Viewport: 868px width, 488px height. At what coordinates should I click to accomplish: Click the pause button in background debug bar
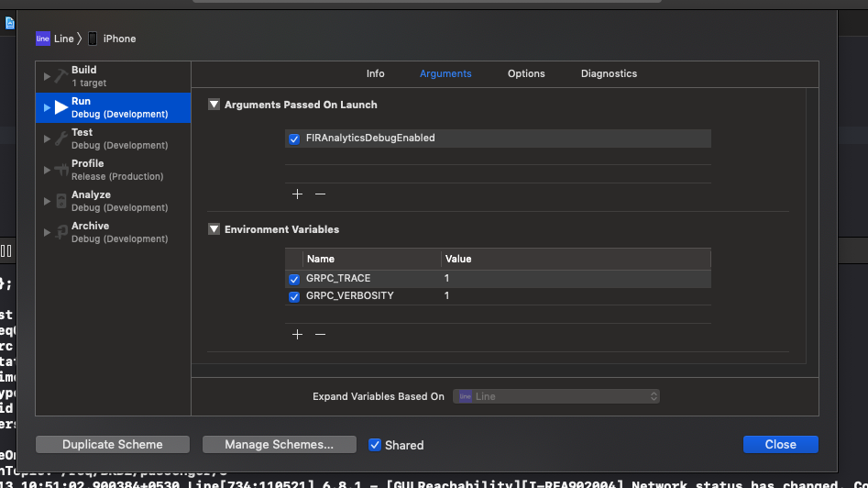pos(6,251)
